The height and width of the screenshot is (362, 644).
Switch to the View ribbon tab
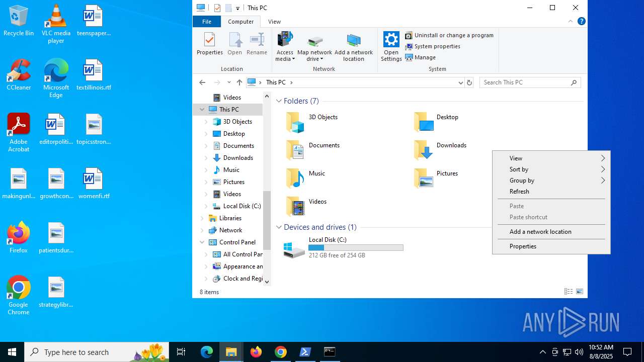tap(274, 22)
